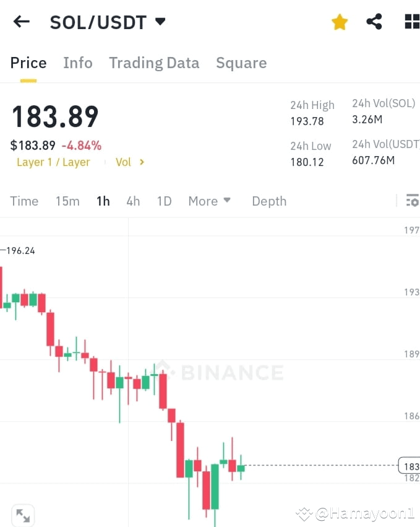Viewport: 420px width, 527px height.
Task: Expand the More timeframes dropdown
Action: [x=209, y=201]
